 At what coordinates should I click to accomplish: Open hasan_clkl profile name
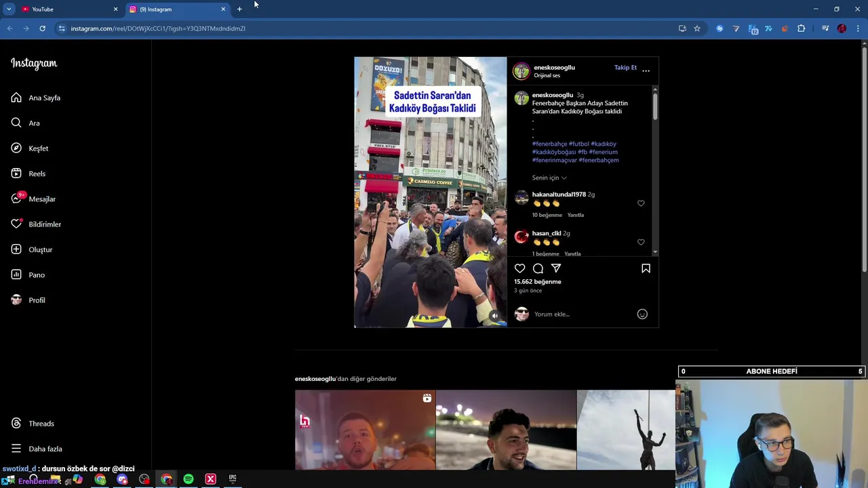pos(547,233)
